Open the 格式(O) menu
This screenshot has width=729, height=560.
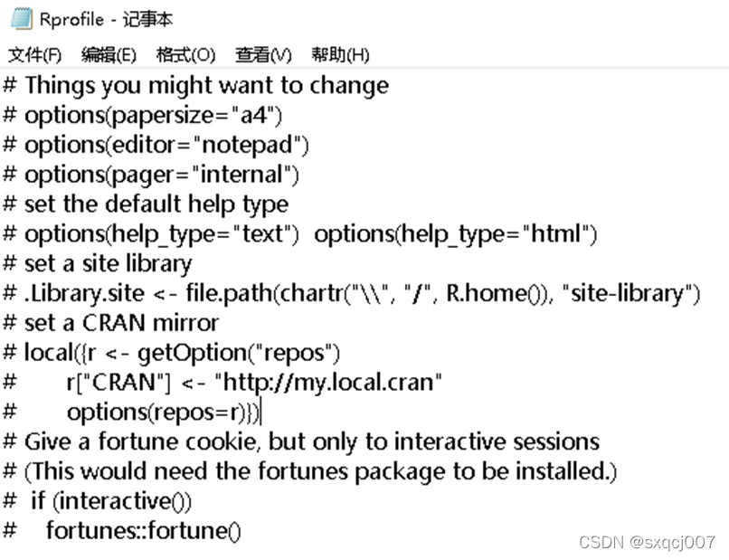pos(185,55)
